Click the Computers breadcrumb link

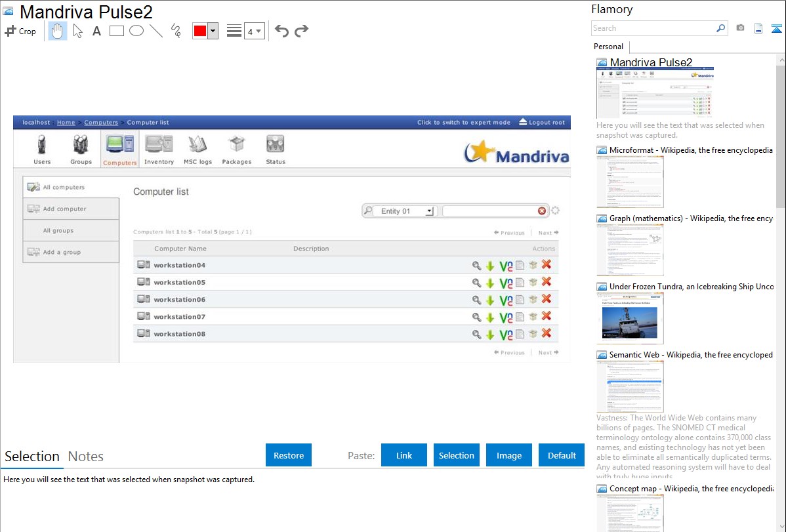click(x=101, y=123)
